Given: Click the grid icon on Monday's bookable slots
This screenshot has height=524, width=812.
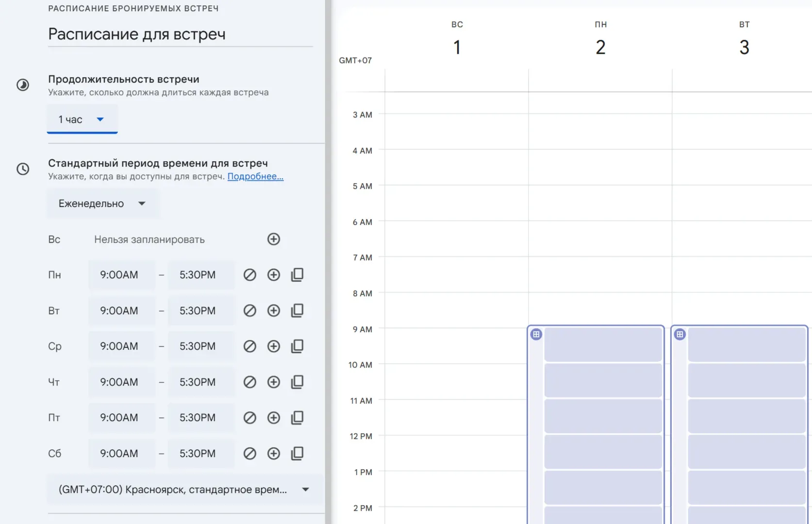Looking at the screenshot, I should (536, 334).
